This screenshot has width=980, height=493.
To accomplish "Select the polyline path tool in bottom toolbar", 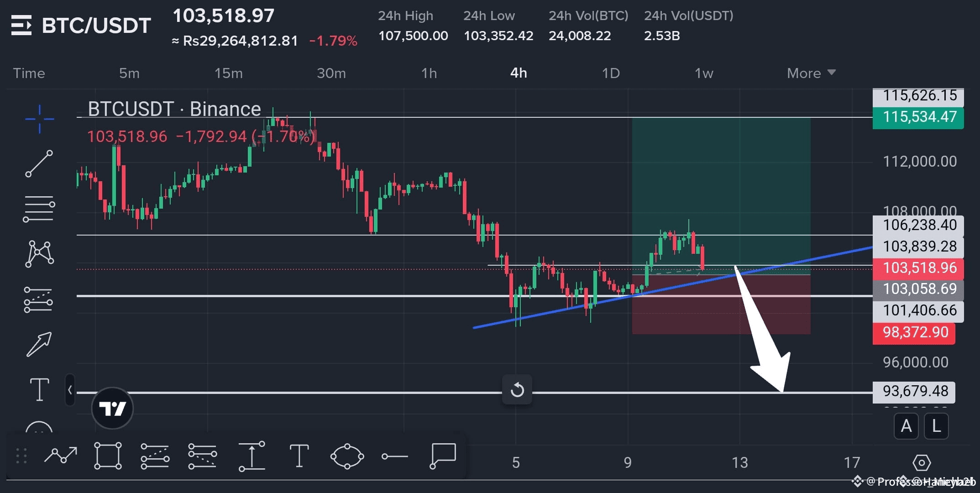I will point(61,456).
